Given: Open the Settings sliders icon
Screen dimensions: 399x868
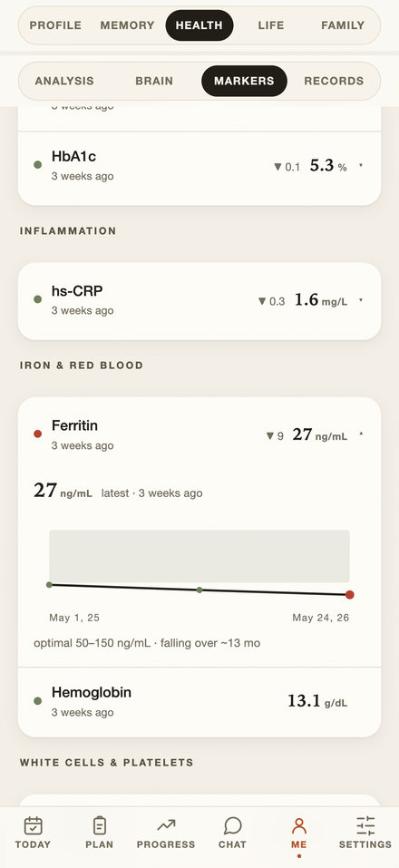Looking at the screenshot, I should pos(365,826).
